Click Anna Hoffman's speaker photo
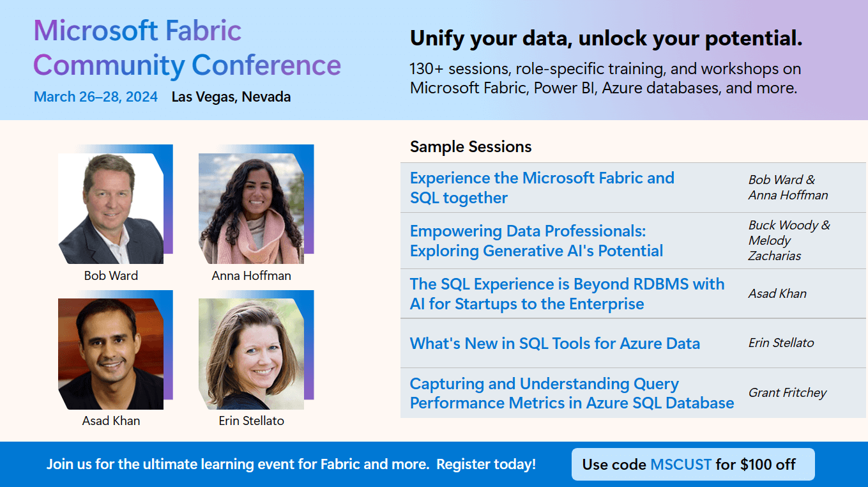868x487 pixels. point(251,208)
